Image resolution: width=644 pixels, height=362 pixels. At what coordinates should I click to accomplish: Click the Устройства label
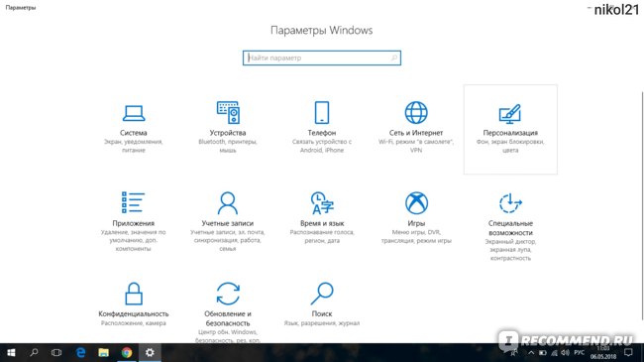point(228,133)
